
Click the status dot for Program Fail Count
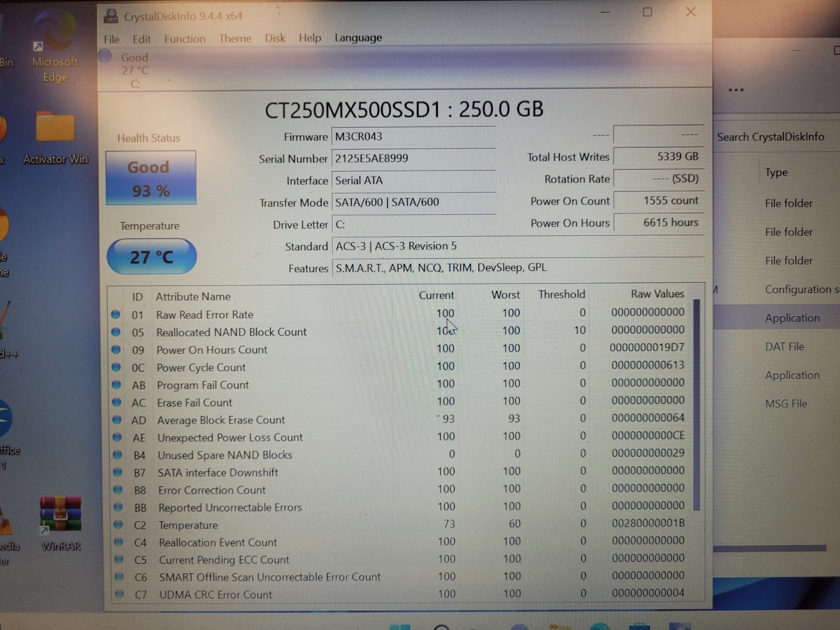click(117, 385)
